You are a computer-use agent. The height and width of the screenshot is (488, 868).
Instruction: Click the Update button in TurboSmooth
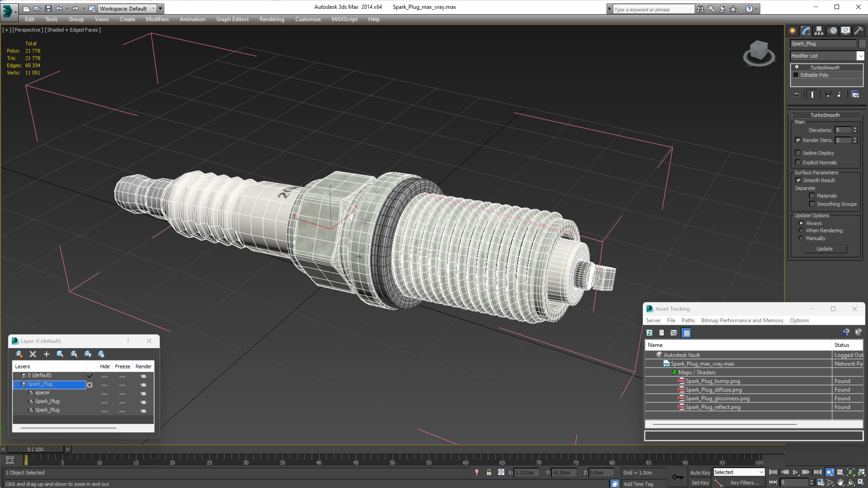pyautogui.click(x=824, y=248)
